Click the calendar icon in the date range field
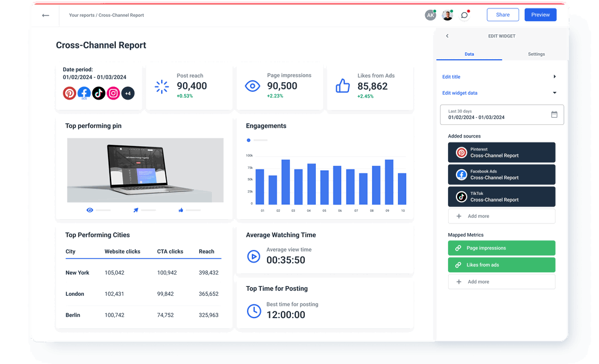The width and height of the screenshot is (599, 364). coord(554,115)
